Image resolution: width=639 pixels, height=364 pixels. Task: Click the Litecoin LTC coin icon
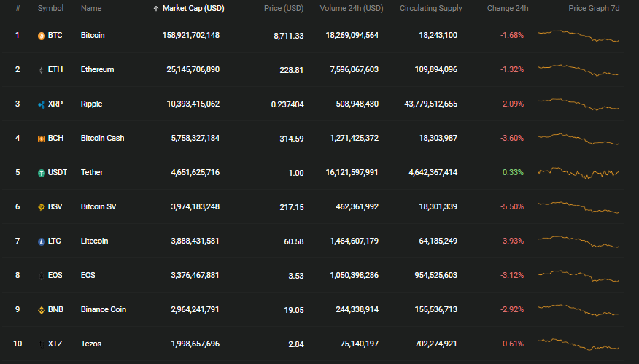coord(41,241)
